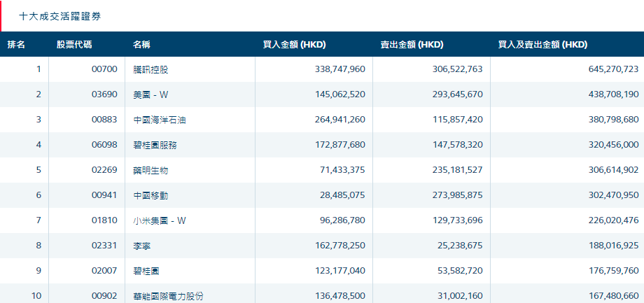This screenshot has height=303, width=644.
Task: Click total turnover 188,016,925
Action: click(614, 246)
